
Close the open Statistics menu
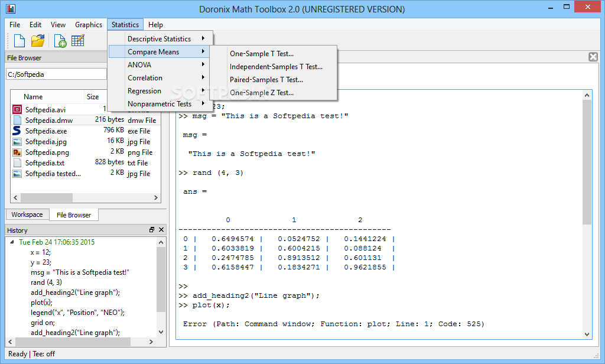(x=125, y=25)
